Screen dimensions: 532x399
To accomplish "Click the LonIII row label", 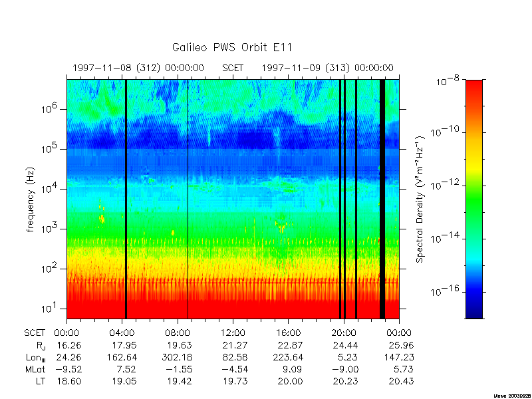I will 36,358.
